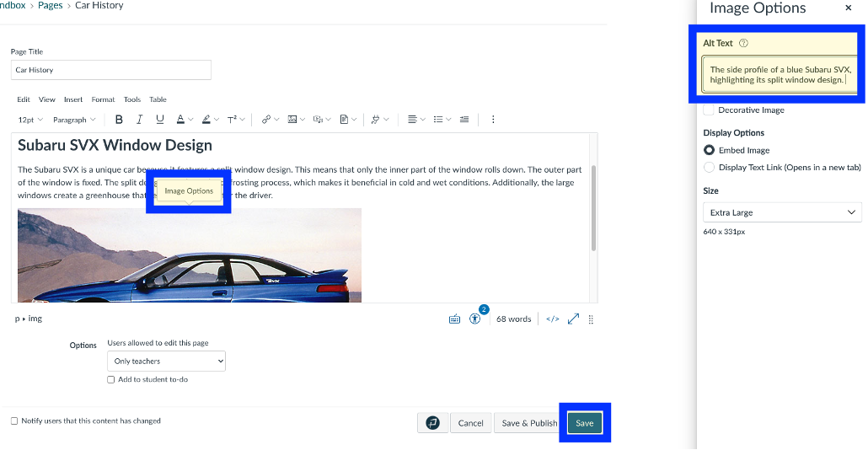The image size is (868, 450).
Task: Expand the highlight color arrow
Action: pos(217,120)
